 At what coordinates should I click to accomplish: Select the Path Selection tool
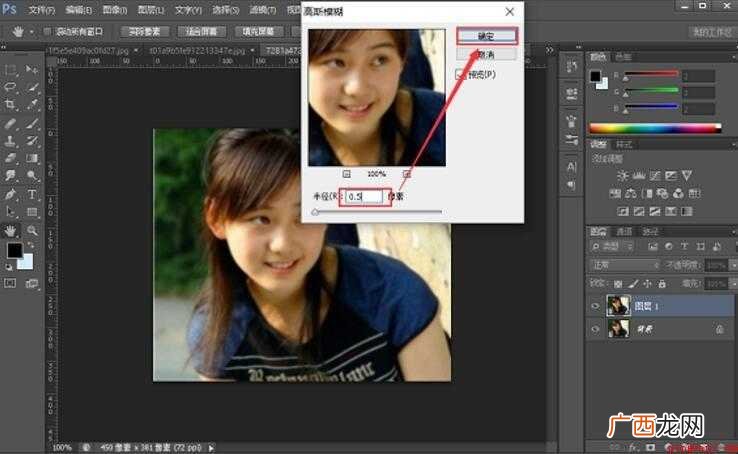[x=10, y=212]
